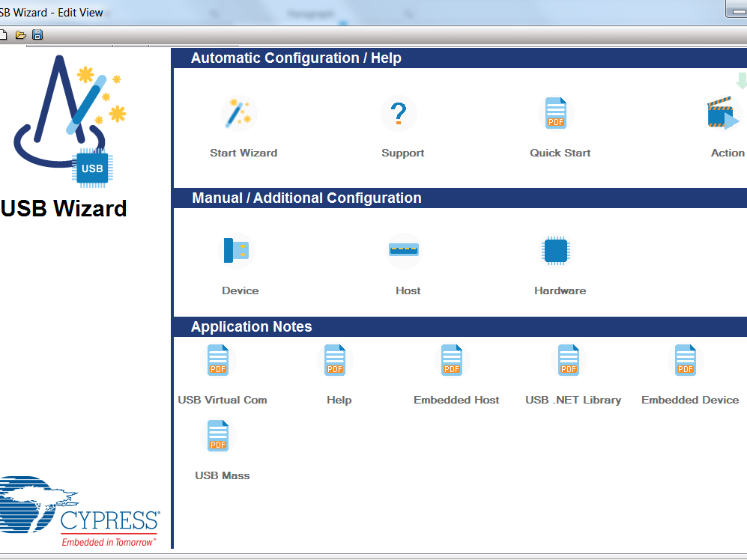
Task: Open USB Mass application note PDF
Action: [x=218, y=436]
